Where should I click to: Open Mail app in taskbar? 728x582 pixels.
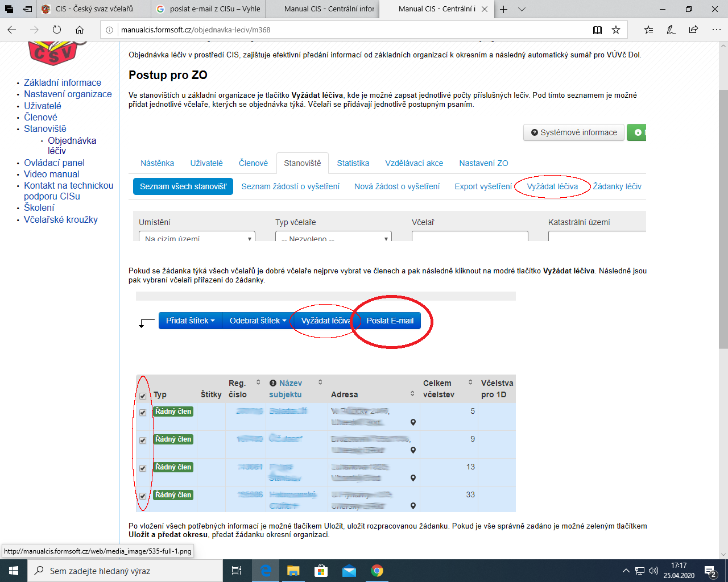point(349,571)
